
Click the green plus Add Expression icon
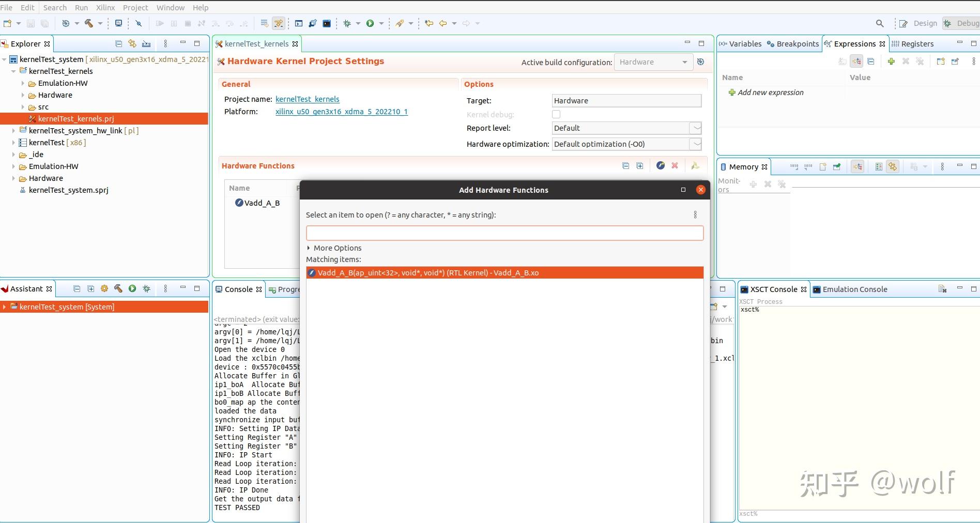pos(891,61)
